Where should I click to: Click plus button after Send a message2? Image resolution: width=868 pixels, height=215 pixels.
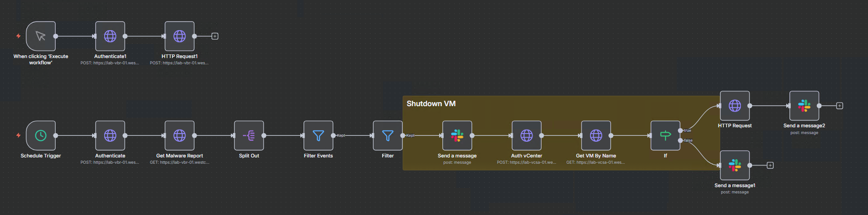click(839, 106)
